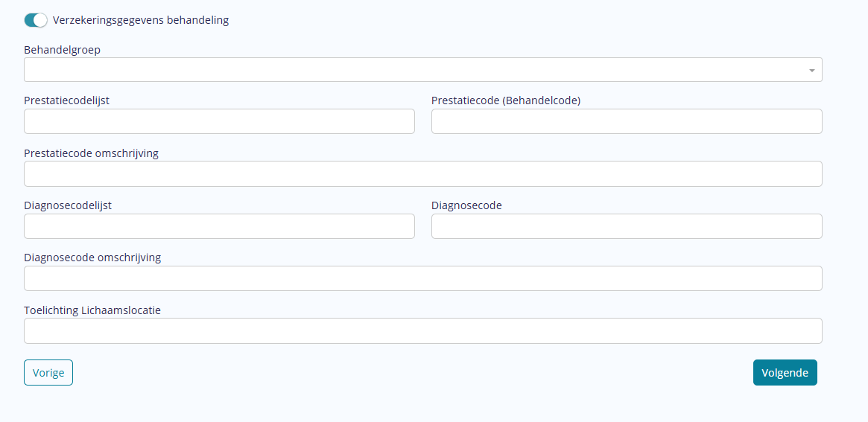Image resolution: width=868 pixels, height=422 pixels.
Task: Click the 'Prestatiecode (Behandelcode)' label
Action: pyautogui.click(x=506, y=100)
